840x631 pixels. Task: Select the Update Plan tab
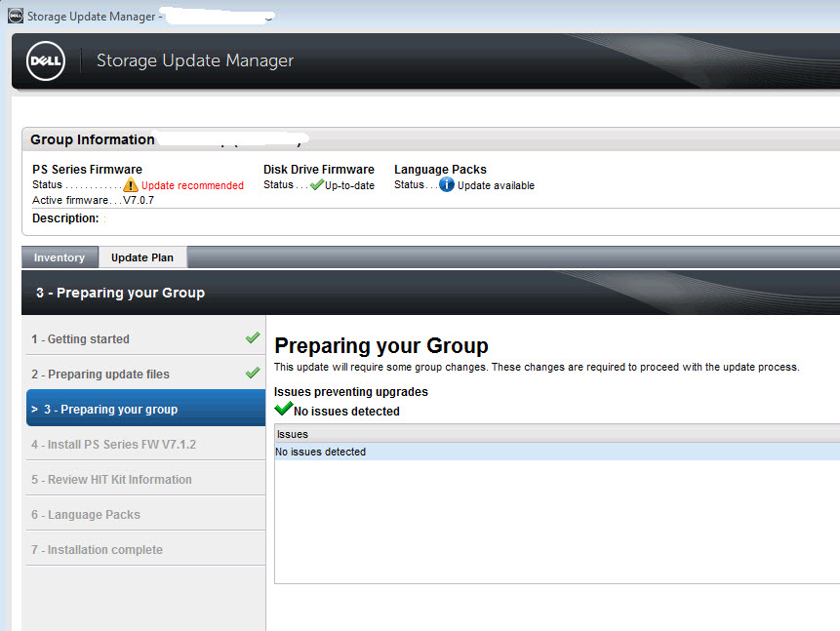coord(142,257)
